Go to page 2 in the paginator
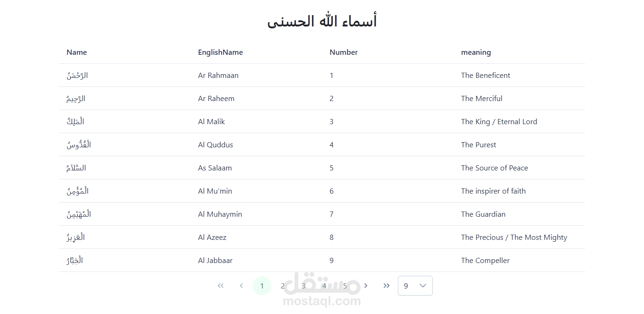This screenshot has width=644, height=314. coord(283,286)
